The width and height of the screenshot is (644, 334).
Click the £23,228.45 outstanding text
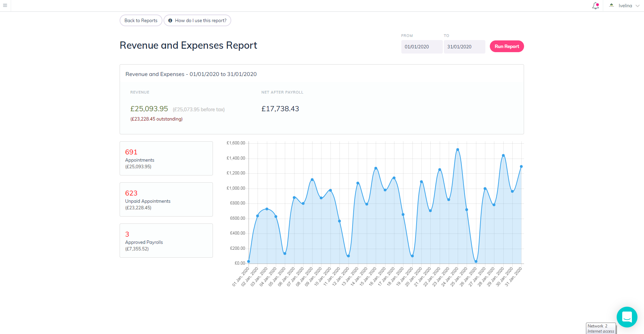pyautogui.click(x=156, y=119)
